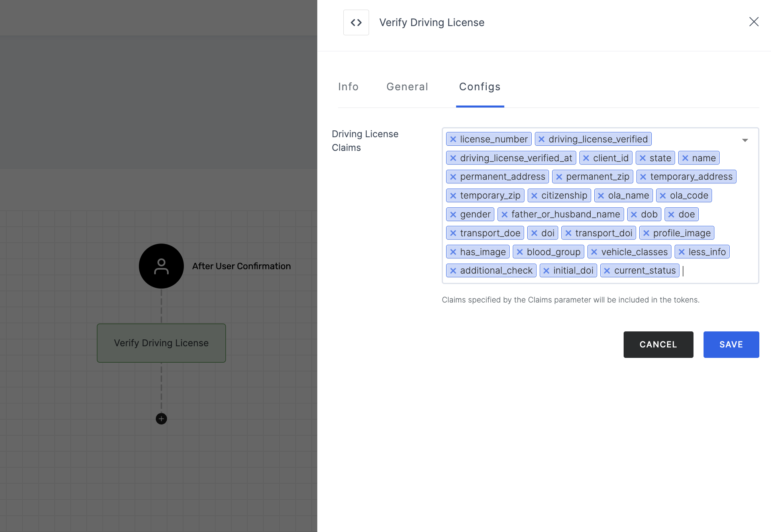Remove the has_image claim tag
This screenshot has height=532, width=771.
pyautogui.click(x=453, y=252)
